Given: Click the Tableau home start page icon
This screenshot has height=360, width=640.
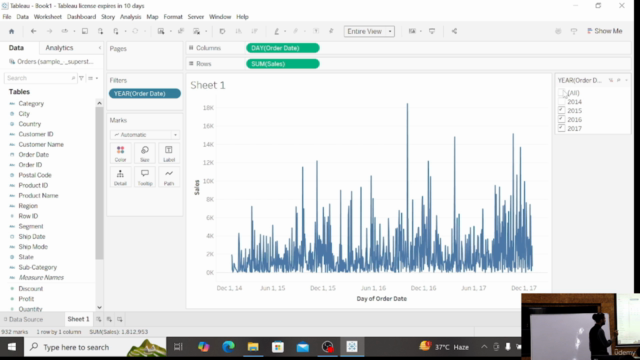Looking at the screenshot, I should click(x=11, y=31).
